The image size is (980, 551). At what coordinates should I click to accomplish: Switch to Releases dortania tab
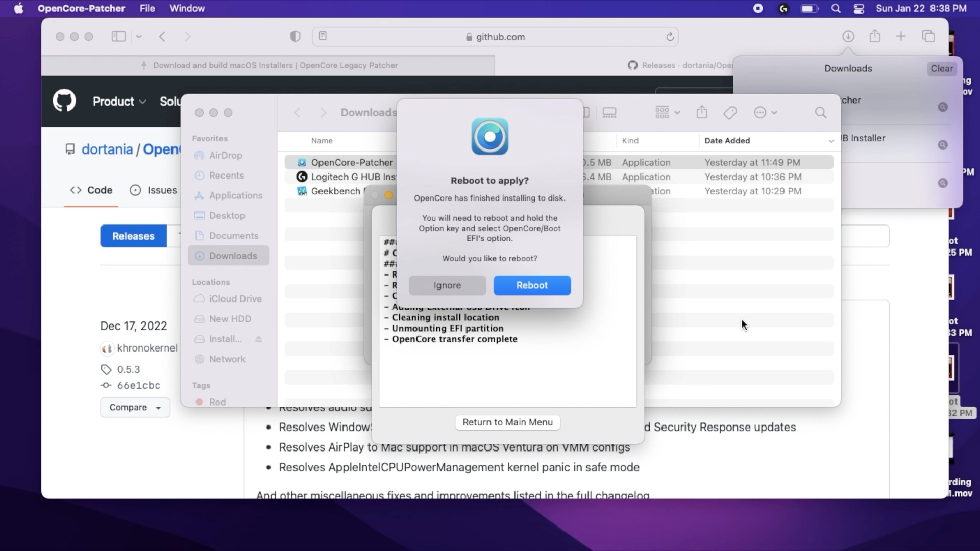pyautogui.click(x=681, y=65)
